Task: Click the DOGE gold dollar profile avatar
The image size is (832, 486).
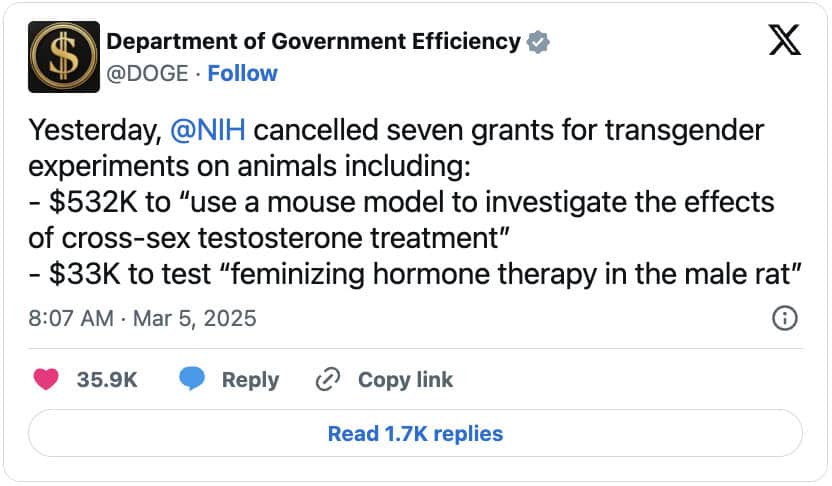Action: tap(64, 57)
